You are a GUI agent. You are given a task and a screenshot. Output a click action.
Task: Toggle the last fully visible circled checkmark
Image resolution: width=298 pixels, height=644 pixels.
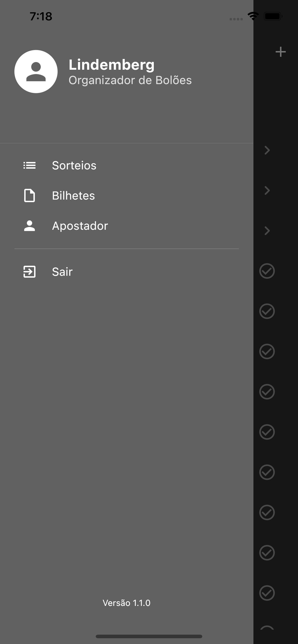[267, 593]
